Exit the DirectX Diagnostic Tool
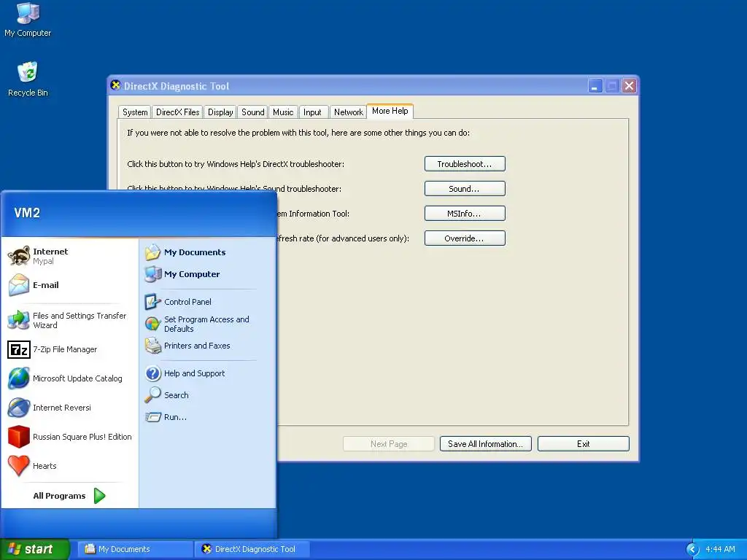 click(583, 444)
